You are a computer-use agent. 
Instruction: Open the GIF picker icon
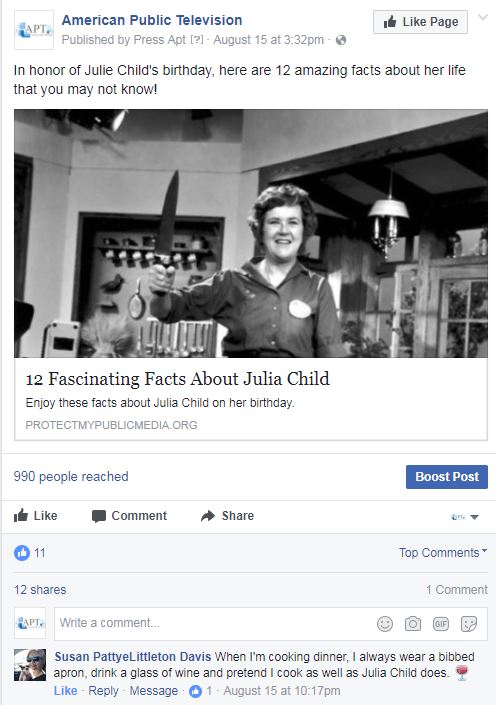(441, 624)
